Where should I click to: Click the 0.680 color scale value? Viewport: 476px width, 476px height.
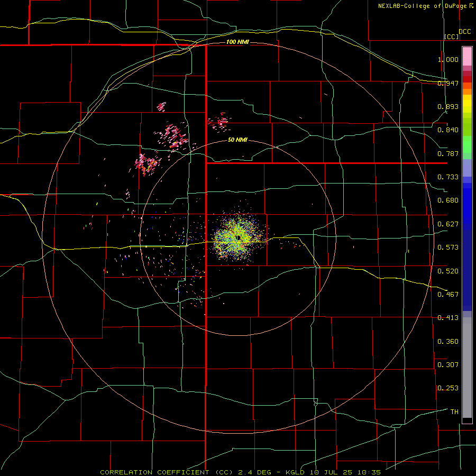(x=448, y=200)
